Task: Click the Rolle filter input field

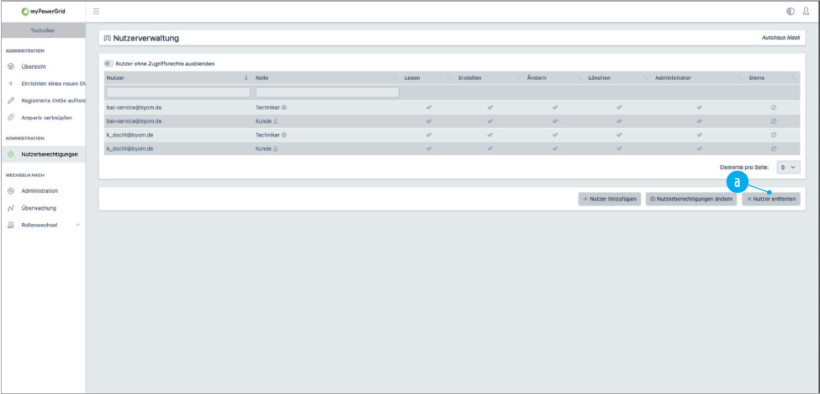Action: click(x=327, y=93)
